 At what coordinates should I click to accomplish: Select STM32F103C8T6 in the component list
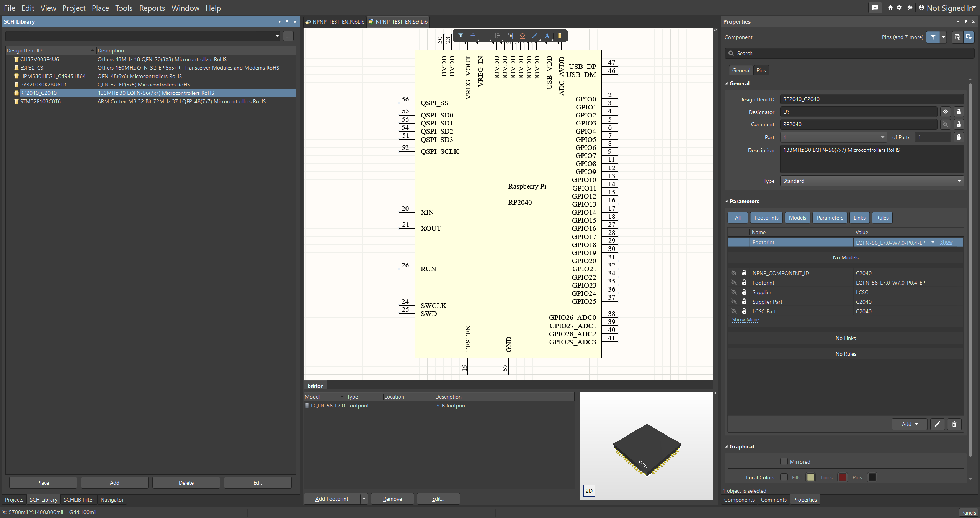[151, 101]
